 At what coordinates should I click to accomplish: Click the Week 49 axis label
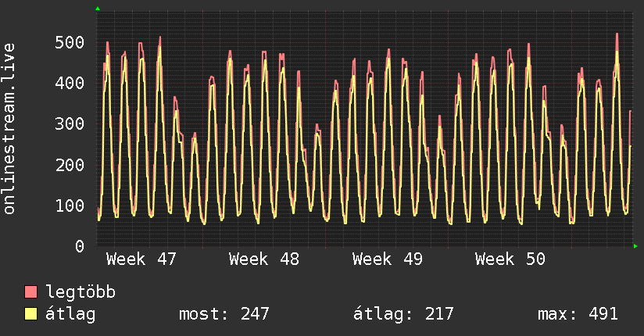tap(388, 259)
